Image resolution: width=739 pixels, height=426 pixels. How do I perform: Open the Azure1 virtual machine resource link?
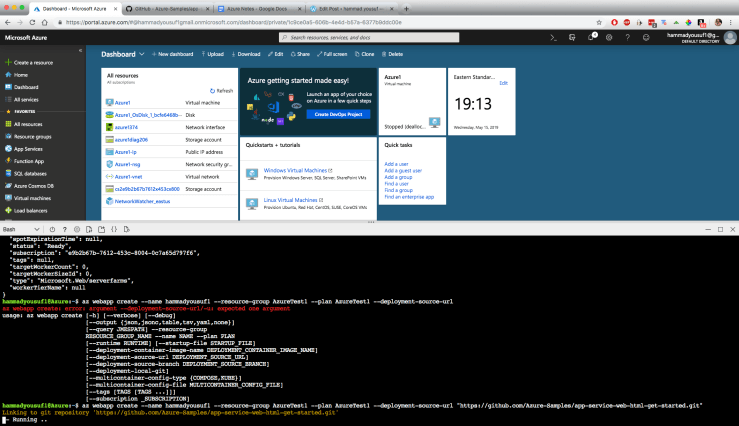point(123,103)
